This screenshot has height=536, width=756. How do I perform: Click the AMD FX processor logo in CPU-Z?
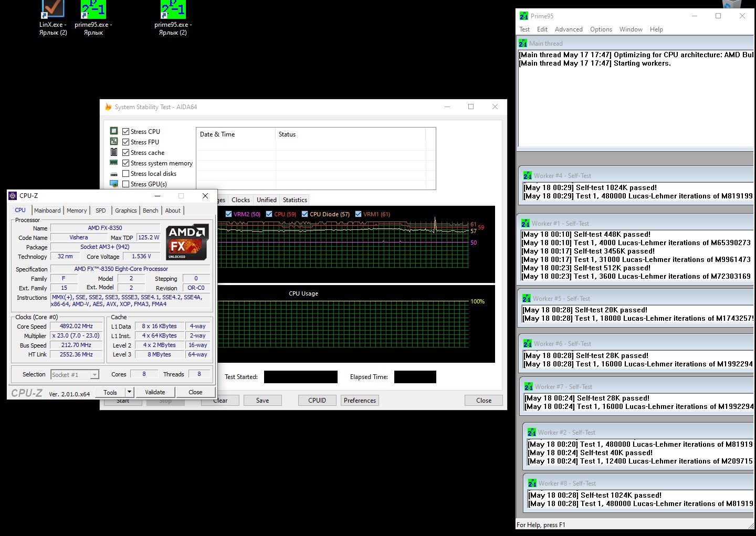(x=187, y=242)
